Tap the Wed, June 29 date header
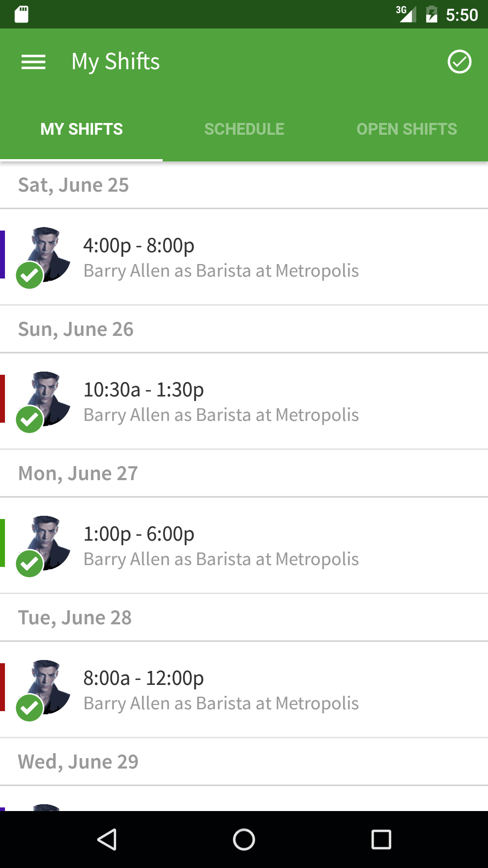The image size is (488, 868). [x=78, y=762]
